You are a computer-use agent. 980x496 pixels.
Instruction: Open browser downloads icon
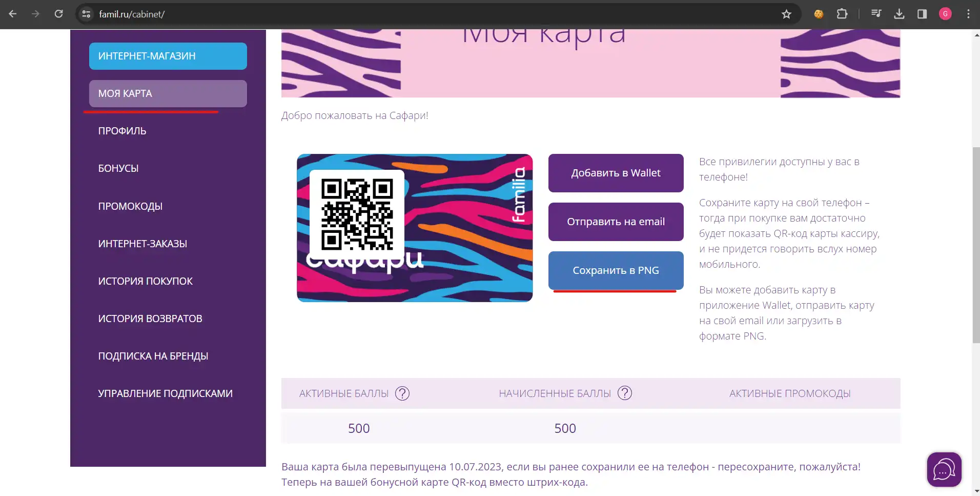pos(899,14)
